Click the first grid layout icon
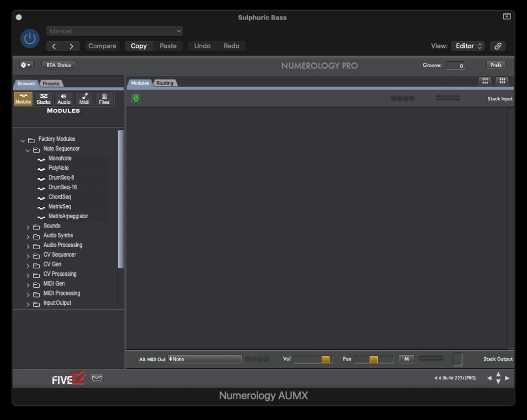The height and width of the screenshot is (420, 527). point(485,81)
